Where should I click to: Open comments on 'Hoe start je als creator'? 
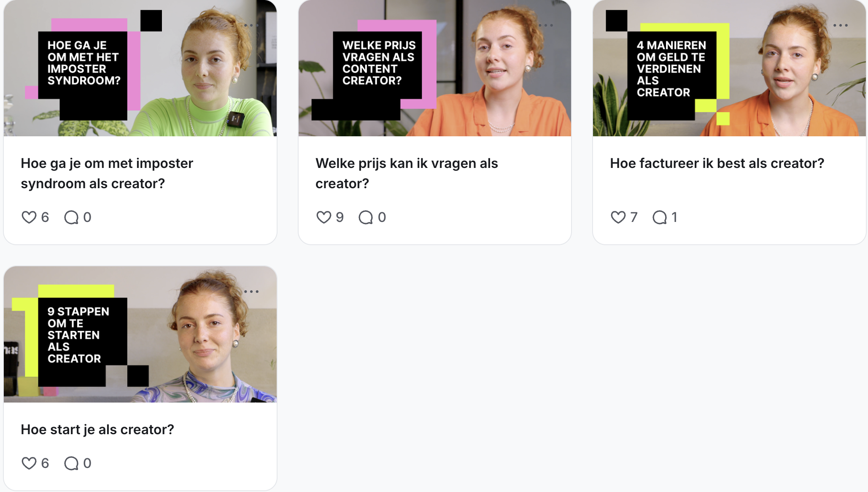tap(71, 463)
